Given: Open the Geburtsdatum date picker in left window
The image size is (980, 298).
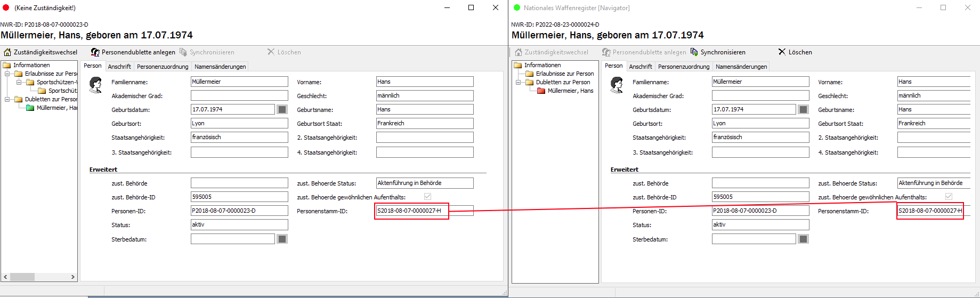Looking at the screenshot, I should (282, 109).
